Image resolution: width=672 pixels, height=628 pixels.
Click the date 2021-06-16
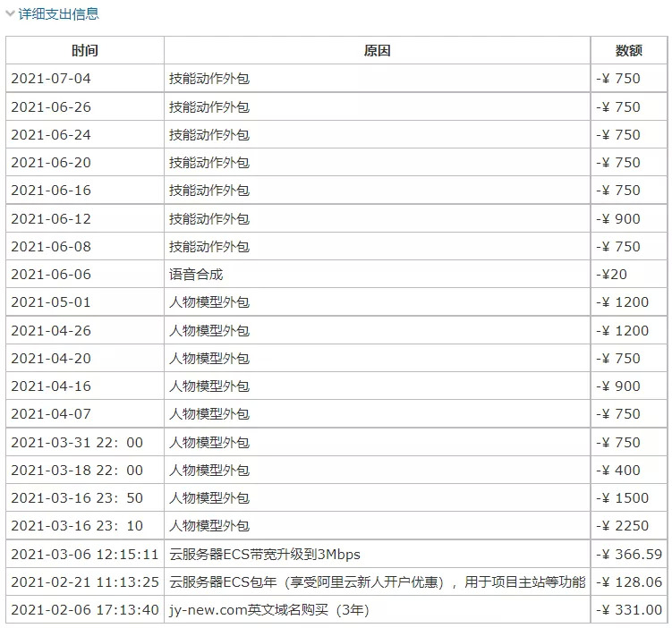(51, 191)
